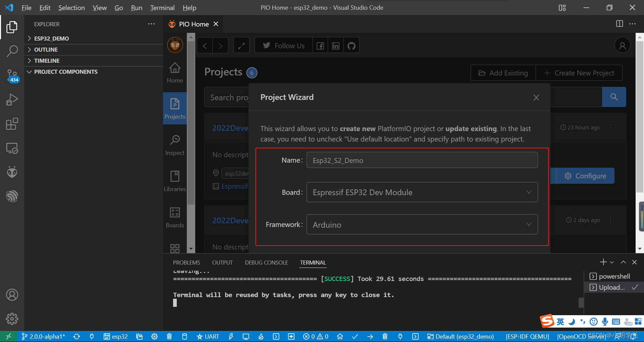Select the Inspect panel in PIO sidebar
The image size is (644, 342).
point(175,145)
